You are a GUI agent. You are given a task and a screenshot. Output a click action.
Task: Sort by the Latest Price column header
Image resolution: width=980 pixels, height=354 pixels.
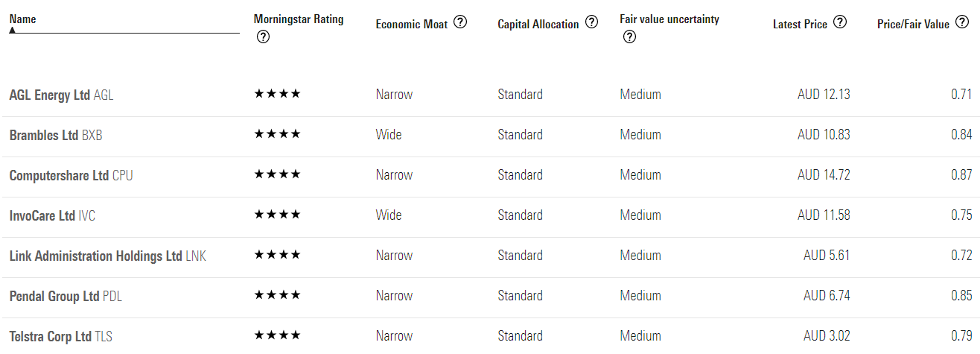pyautogui.click(x=800, y=24)
